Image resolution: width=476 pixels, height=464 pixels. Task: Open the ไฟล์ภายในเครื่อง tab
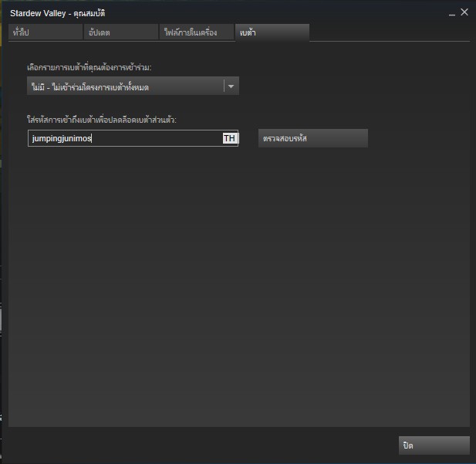click(197, 32)
